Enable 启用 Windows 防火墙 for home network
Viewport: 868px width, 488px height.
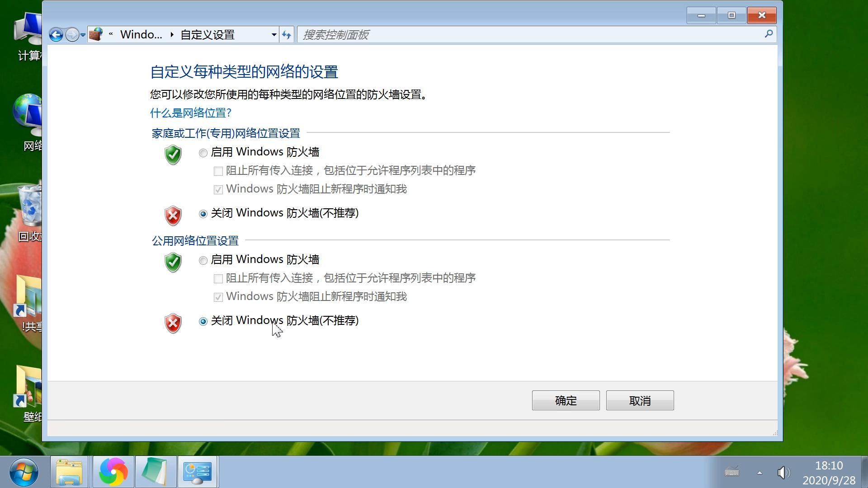point(203,153)
